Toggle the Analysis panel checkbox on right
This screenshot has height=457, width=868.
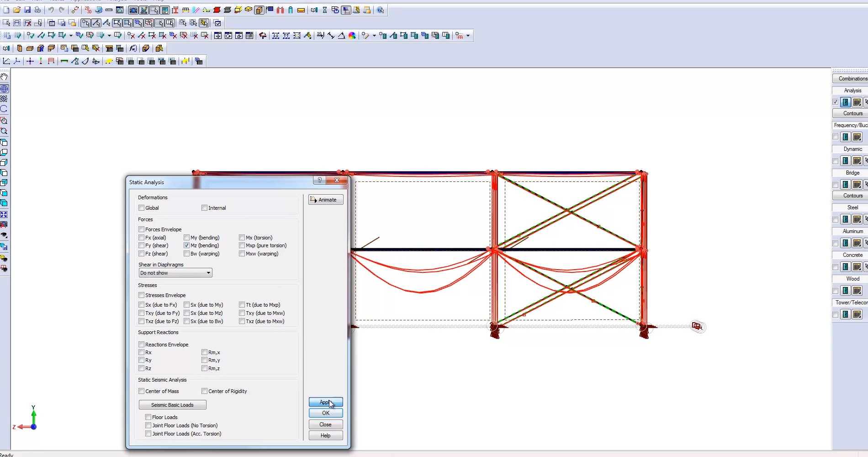pyautogui.click(x=836, y=102)
